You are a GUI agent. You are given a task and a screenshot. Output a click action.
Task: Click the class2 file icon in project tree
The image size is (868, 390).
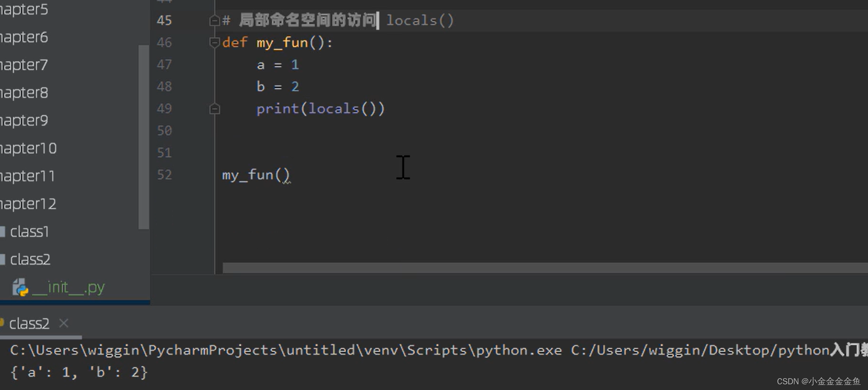[x=3, y=259]
